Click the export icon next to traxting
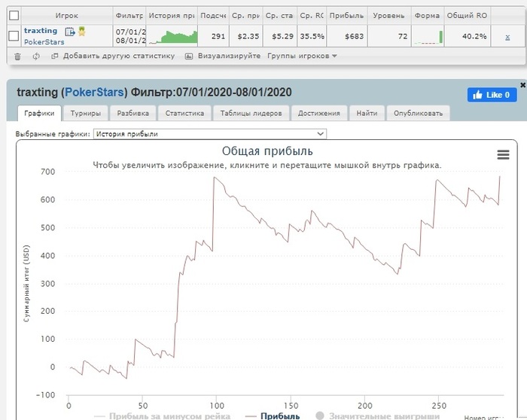Image resolution: width=527 pixels, height=420 pixels. pos(70,32)
